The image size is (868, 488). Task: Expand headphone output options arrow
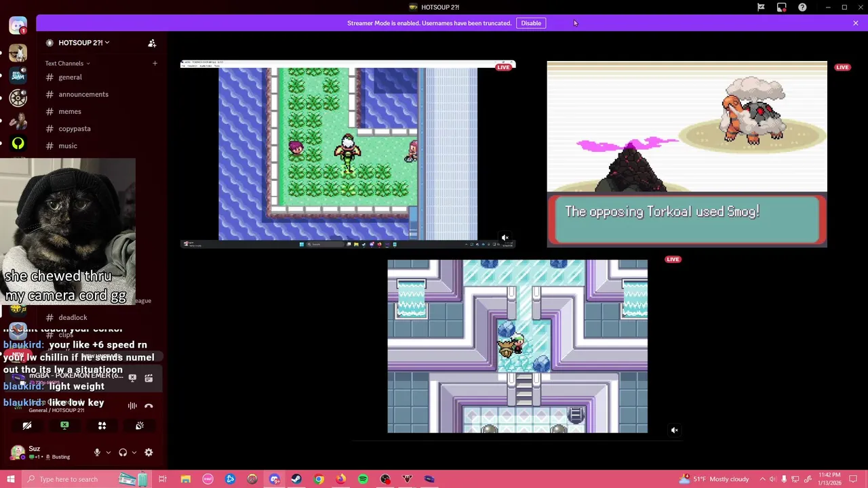[134, 452]
